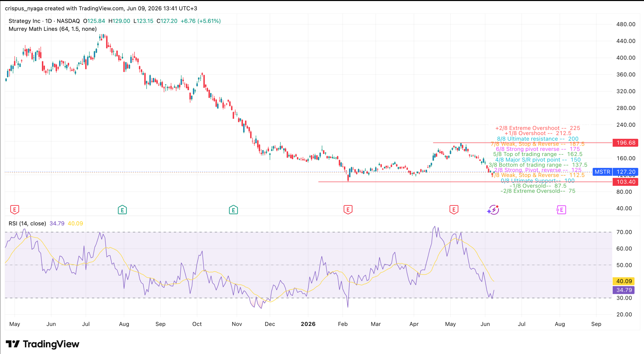Click the +2/8 Extreme Overshoot 225 label
The image size is (644, 354).
coord(538,128)
